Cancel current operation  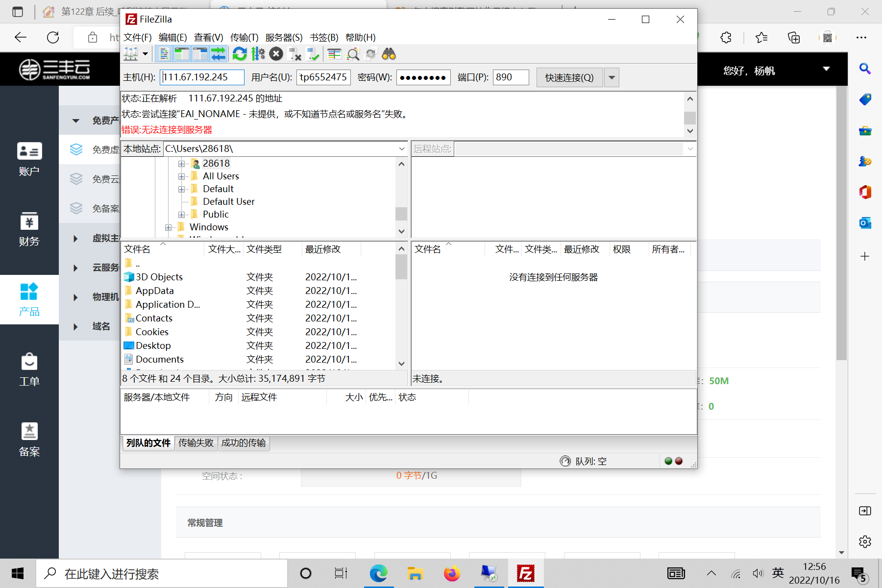pos(276,54)
